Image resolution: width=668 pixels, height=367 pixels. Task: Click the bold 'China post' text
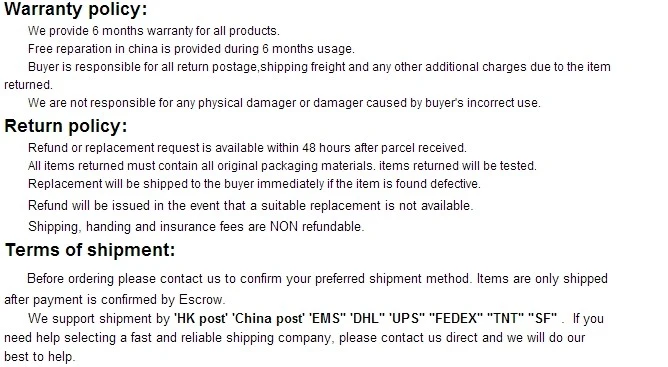click(x=268, y=318)
